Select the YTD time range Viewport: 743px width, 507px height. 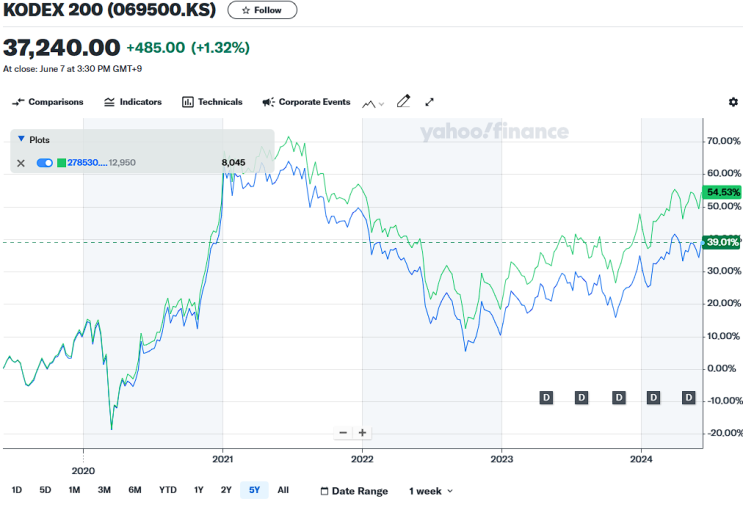pos(168,490)
